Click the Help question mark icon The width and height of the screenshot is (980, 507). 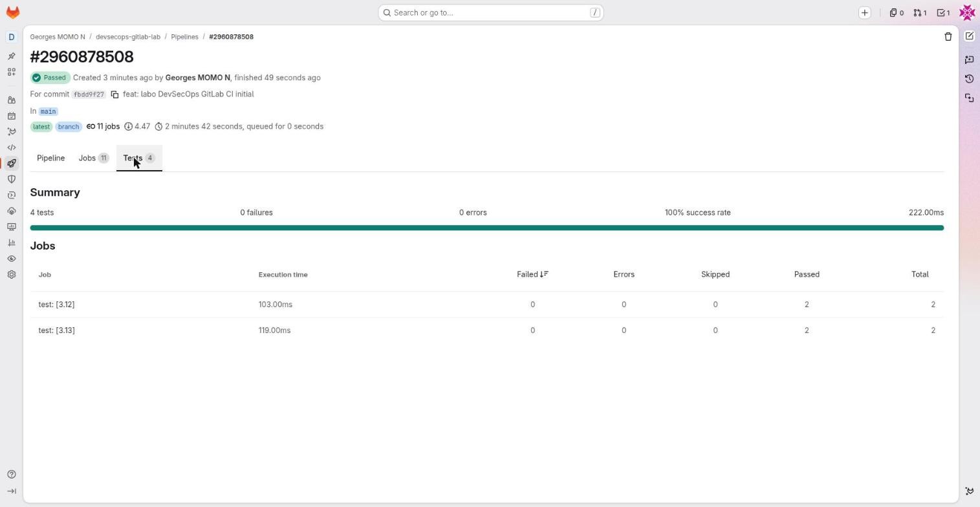click(11, 475)
